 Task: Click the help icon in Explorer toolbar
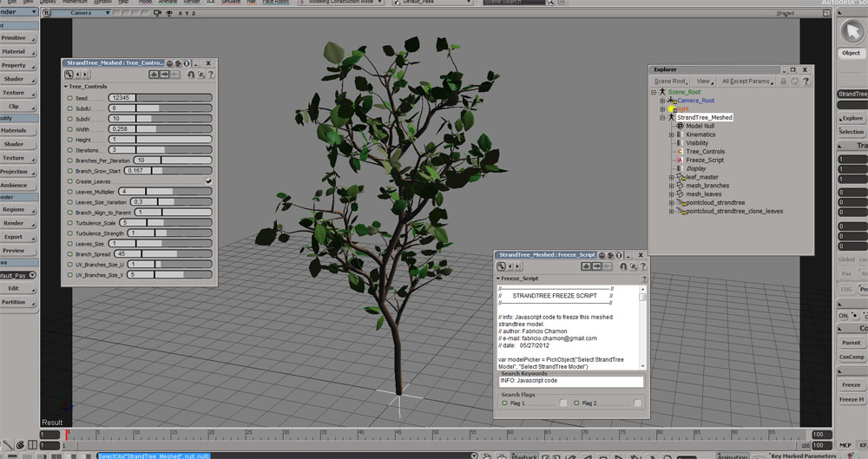[x=806, y=82]
